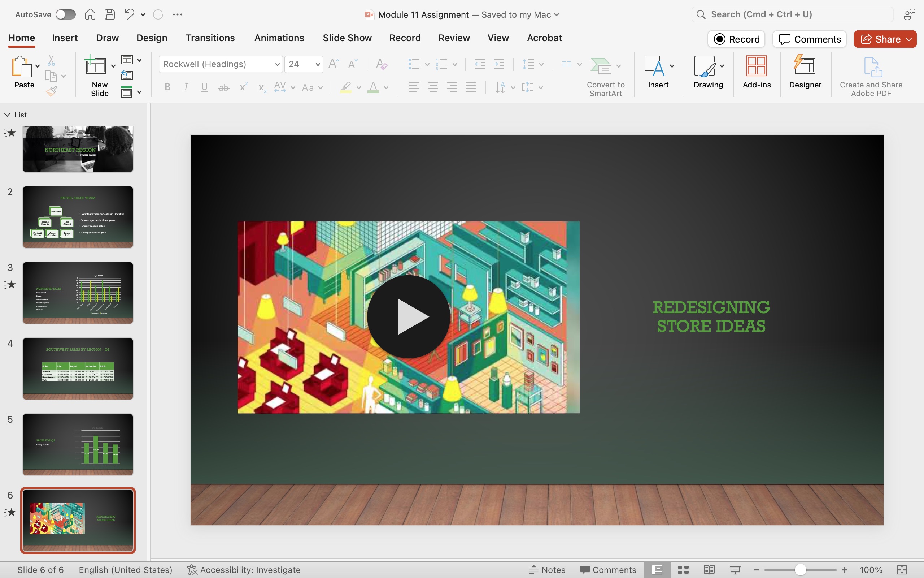Switch to Slide Sorter view
The height and width of the screenshot is (578, 924).
683,570
